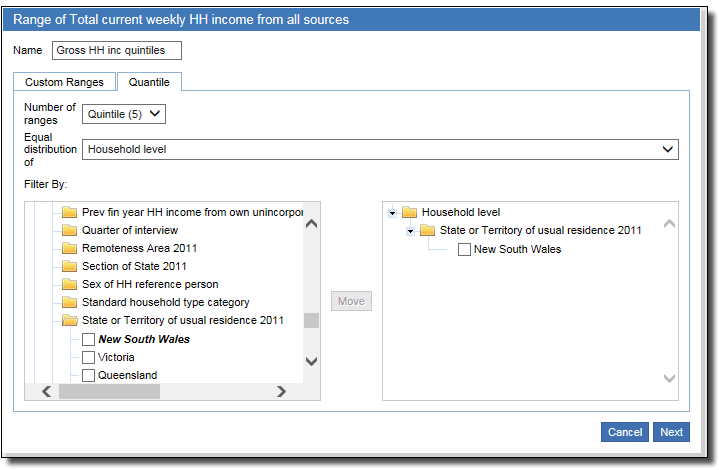Image resolution: width=719 pixels, height=470 pixels.
Task: Click folder icon beside Quarter of interview
Action: pyautogui.click(x=69, y=230)
